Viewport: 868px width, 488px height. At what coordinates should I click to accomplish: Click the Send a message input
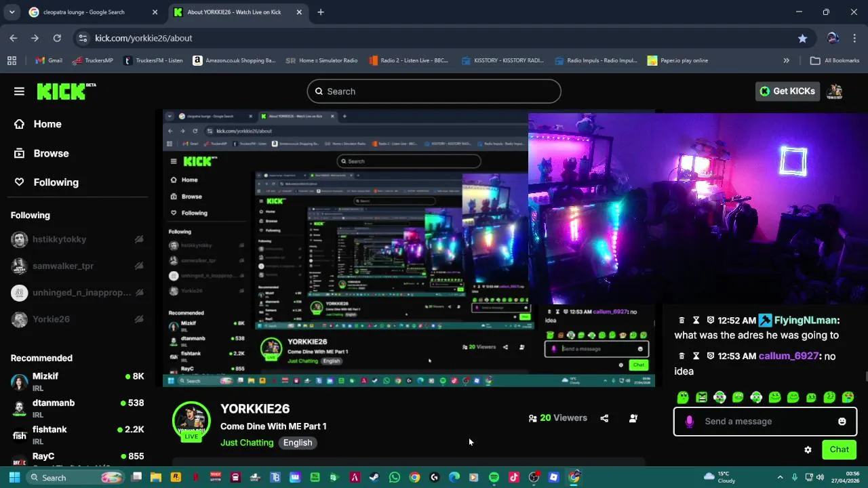point(765,422)
